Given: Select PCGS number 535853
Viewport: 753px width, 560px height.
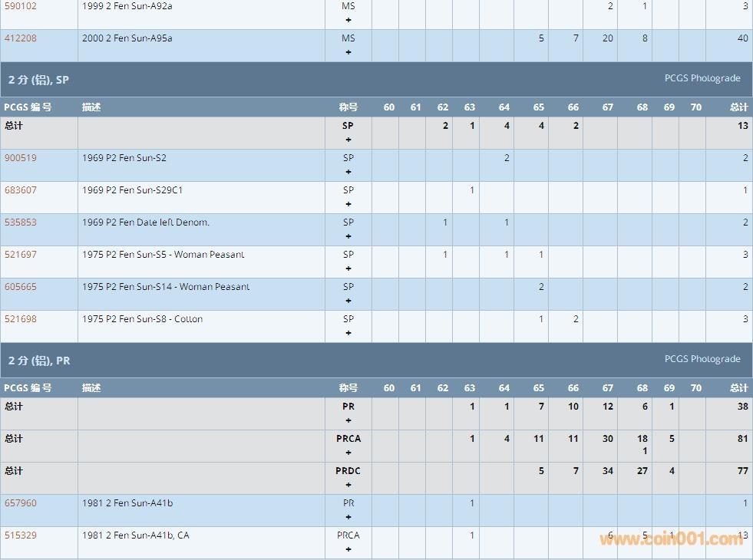Looking at the screenshot, I should [20, 222].
